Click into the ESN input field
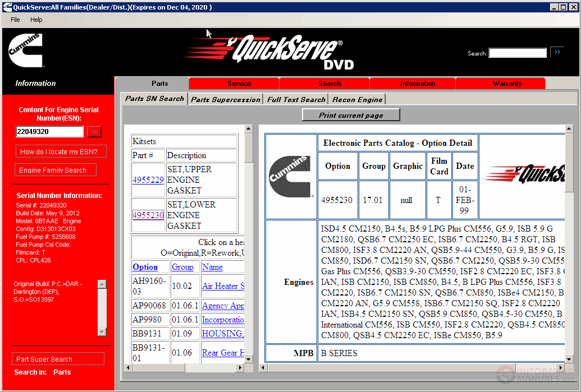 pyautogui.click(x=49, y=131)
